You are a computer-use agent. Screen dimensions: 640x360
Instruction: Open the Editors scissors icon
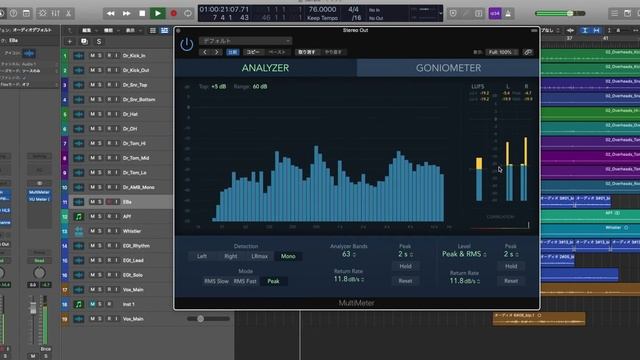tap(69, 13)
